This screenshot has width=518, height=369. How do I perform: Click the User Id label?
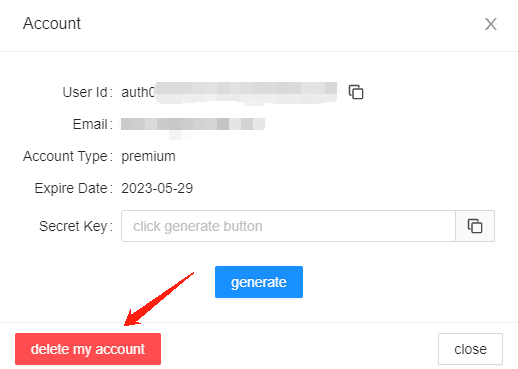88,92
